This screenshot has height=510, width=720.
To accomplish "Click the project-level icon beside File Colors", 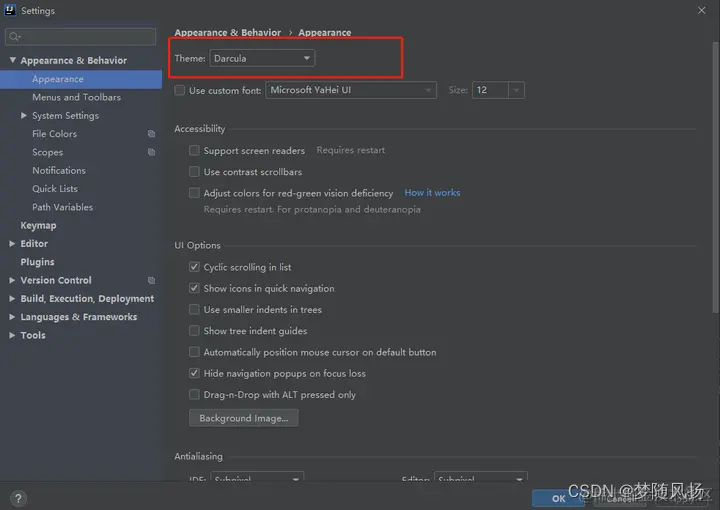I will coord(151,134).
